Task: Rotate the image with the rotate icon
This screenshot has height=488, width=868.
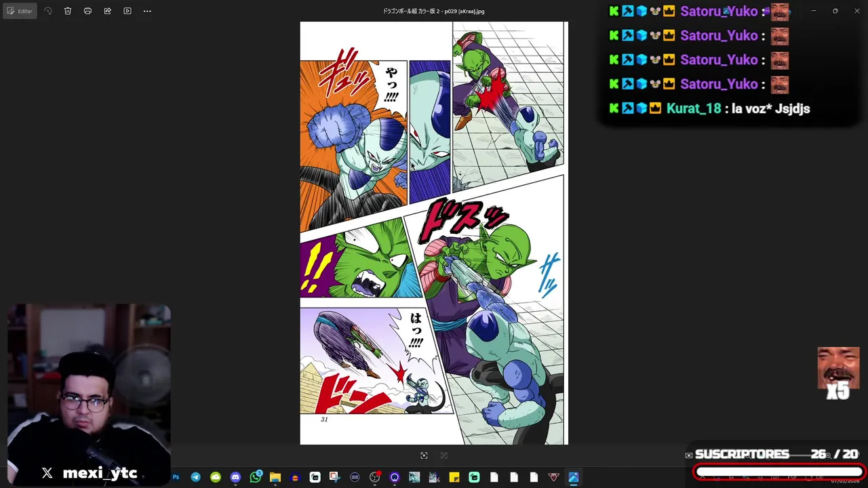Action: pos(47,11)
